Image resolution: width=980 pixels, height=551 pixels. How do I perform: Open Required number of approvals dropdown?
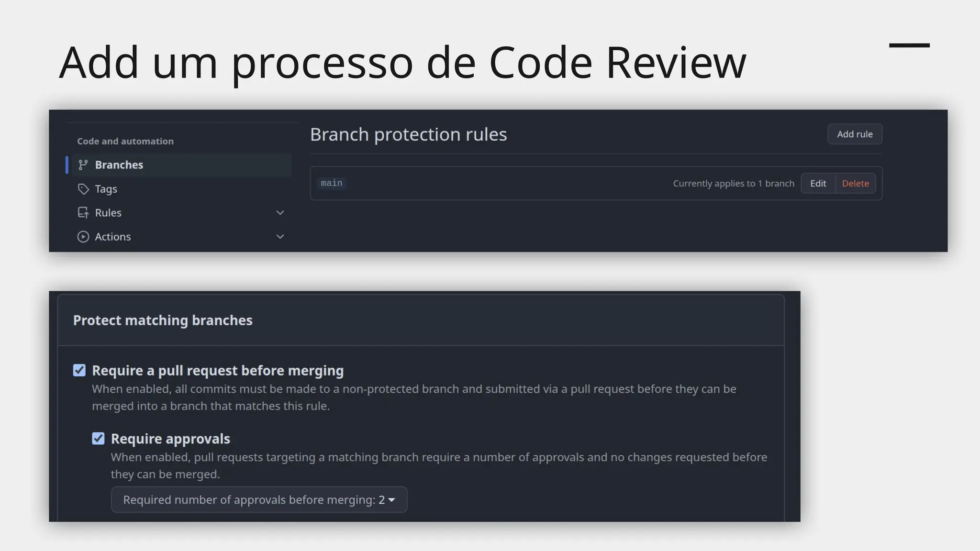(x=259, y=500)
